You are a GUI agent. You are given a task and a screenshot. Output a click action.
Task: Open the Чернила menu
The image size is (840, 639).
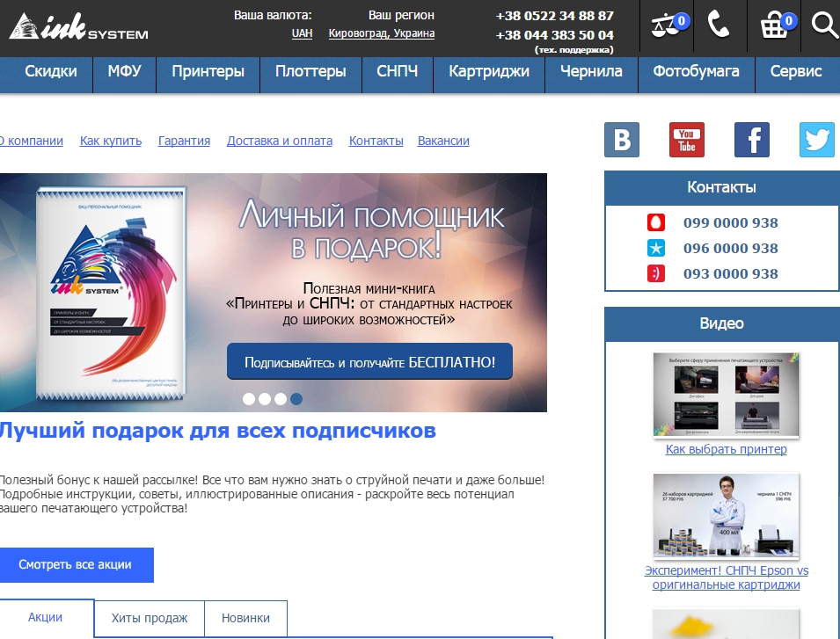pos(591,72)
